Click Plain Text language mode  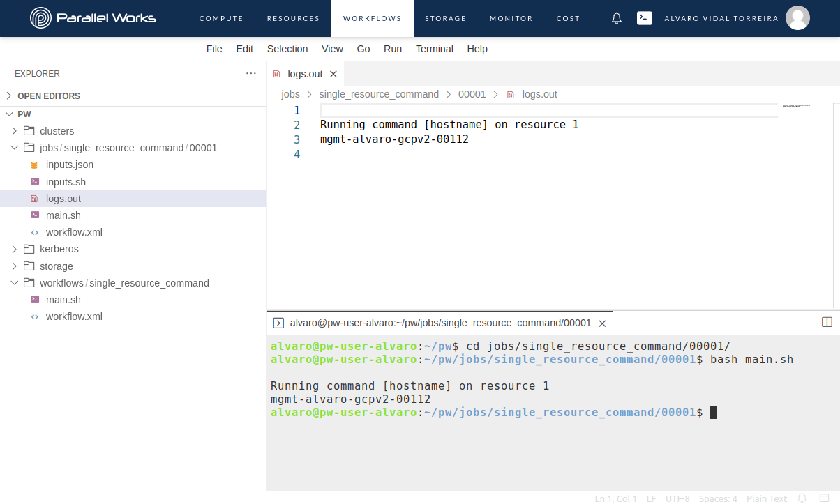[767, 498]
